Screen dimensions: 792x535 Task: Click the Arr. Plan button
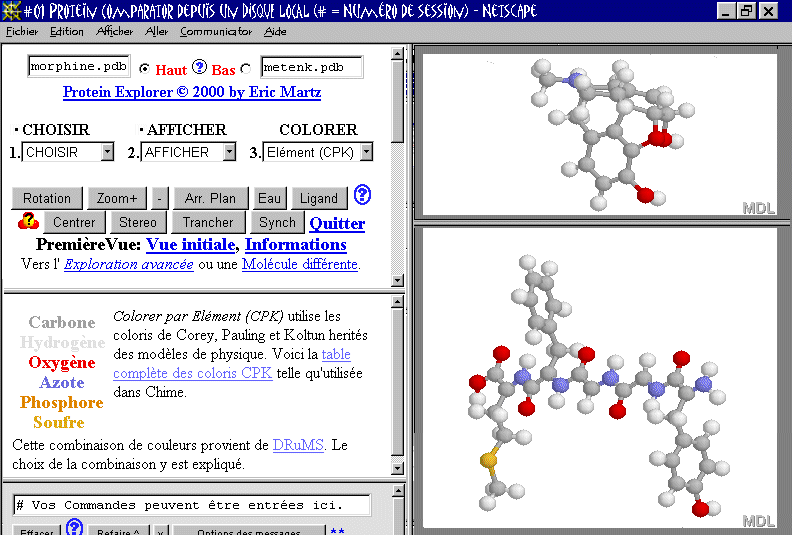[x=211, y=198]
